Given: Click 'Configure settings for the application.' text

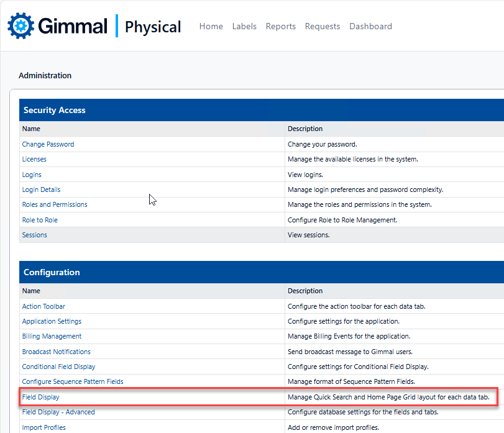Looking at the screenshot, I should 344,321.
